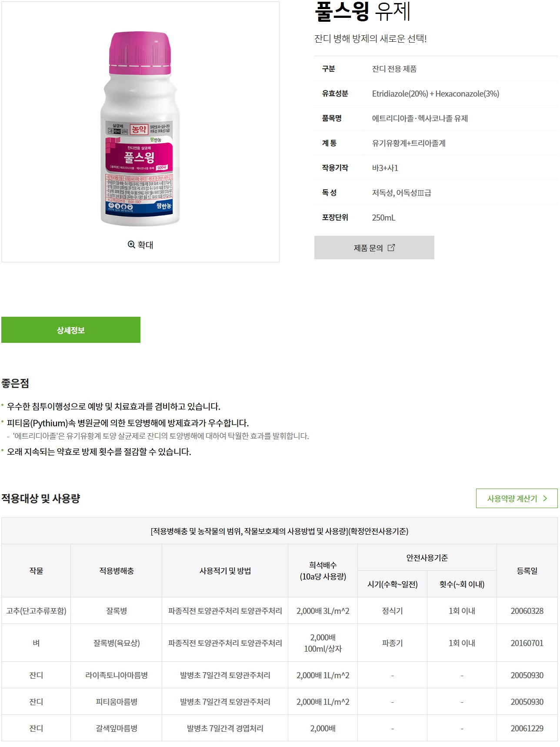
Task: Open the 제품 문의 inquiry button
Action: tap(374, 248)
